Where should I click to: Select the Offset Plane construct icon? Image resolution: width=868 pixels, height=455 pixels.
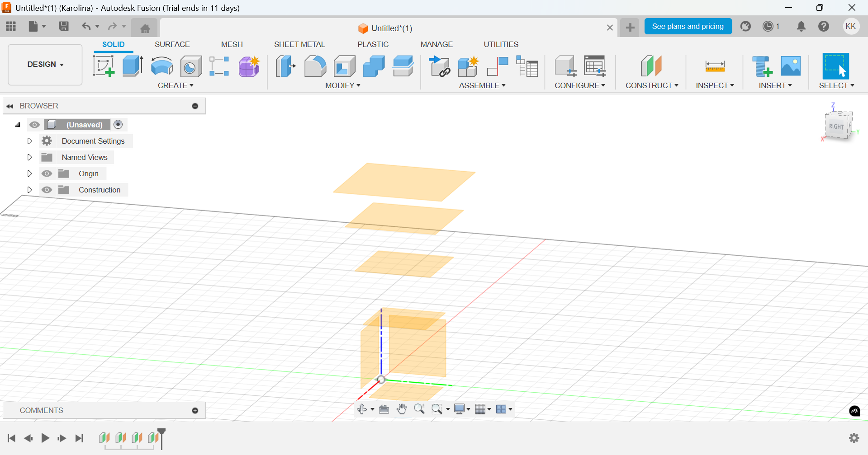651,66
